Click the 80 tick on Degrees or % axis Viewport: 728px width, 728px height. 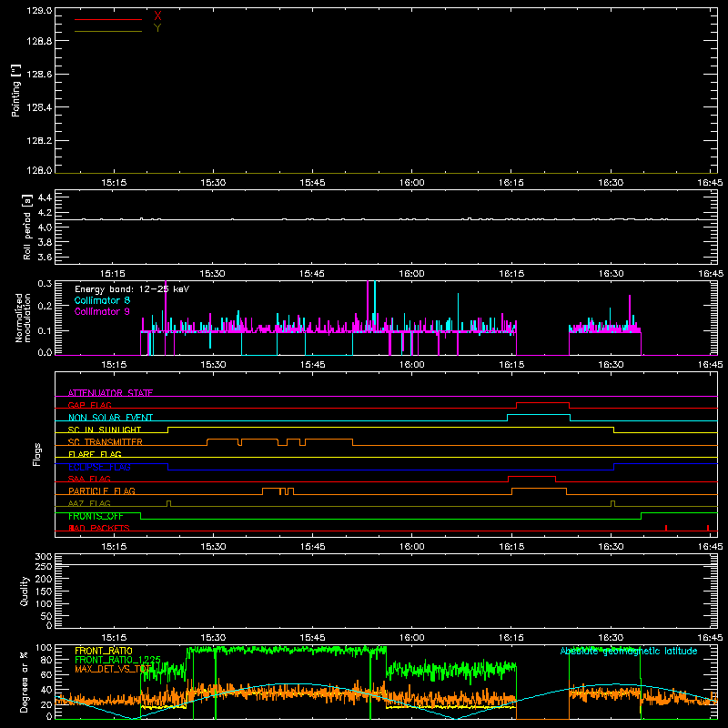click(46, 660)
